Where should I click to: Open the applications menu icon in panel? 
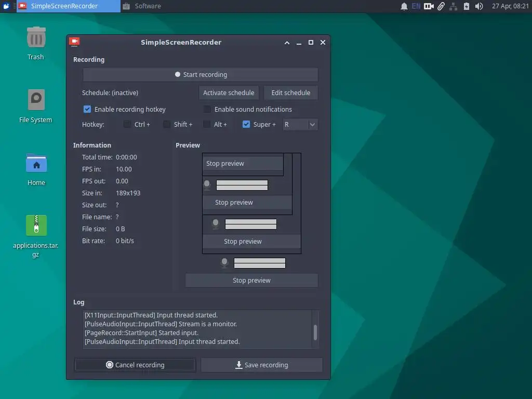tap(6, 6)
